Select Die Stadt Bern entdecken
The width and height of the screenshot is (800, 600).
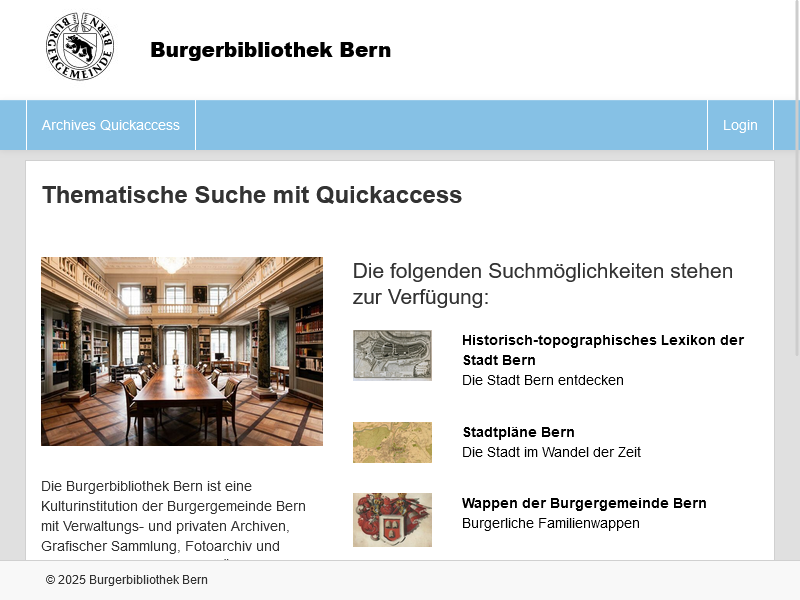542,380
